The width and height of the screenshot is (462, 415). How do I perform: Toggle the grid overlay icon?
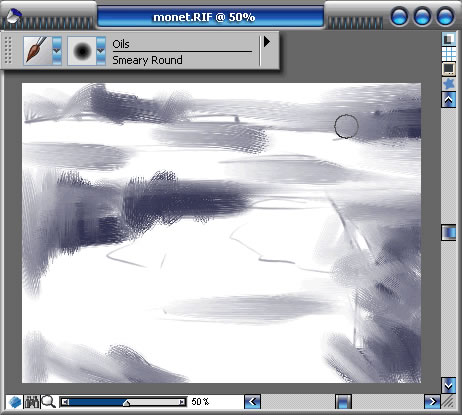point(449,53)
